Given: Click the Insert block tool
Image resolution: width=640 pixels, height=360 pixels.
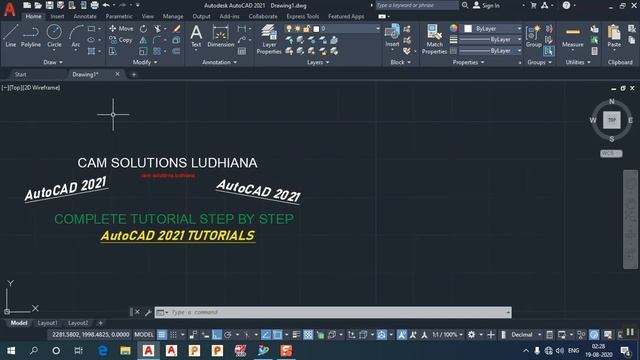Looking at the screenshot, I should click(392, 36).
